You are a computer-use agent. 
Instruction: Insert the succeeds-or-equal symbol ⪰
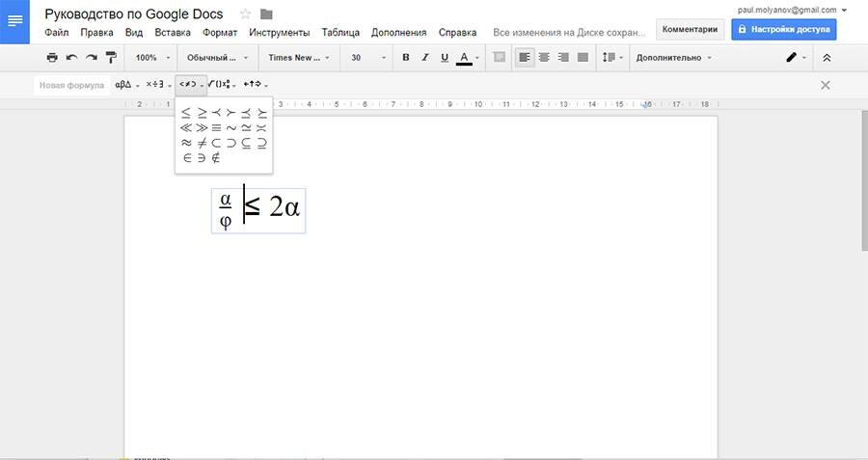(x=261, y=113)
